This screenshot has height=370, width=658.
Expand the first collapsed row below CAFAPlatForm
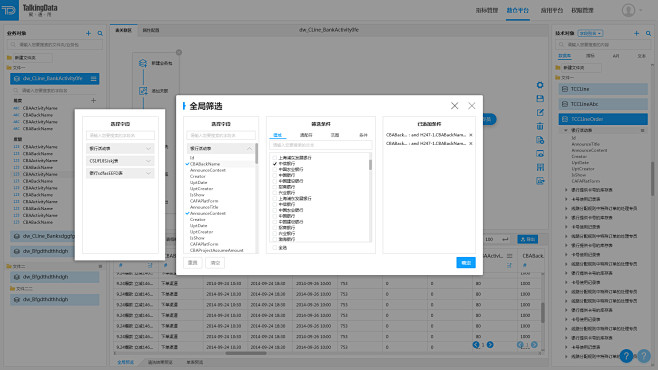tap(566, 190)
